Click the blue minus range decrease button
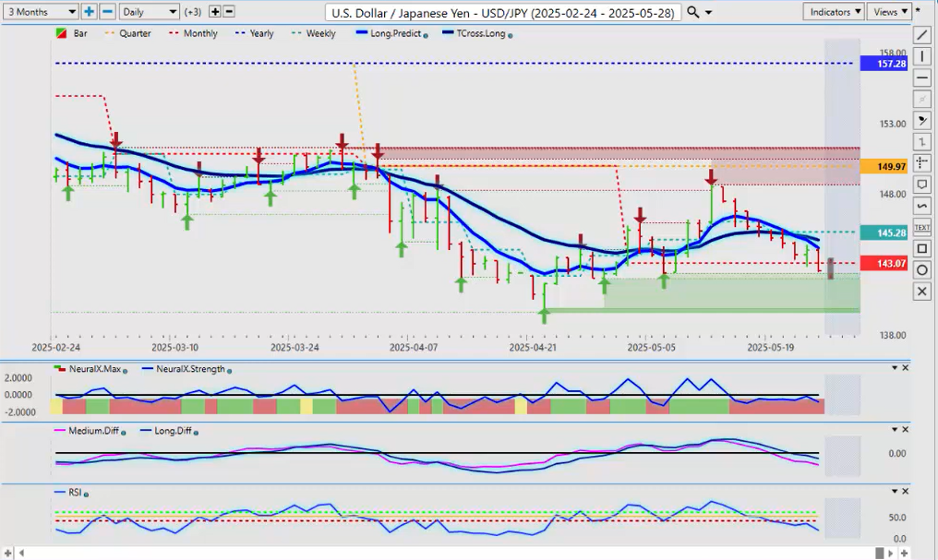The width and height of the screenshot is (938, 560). (x=107, y=12)
